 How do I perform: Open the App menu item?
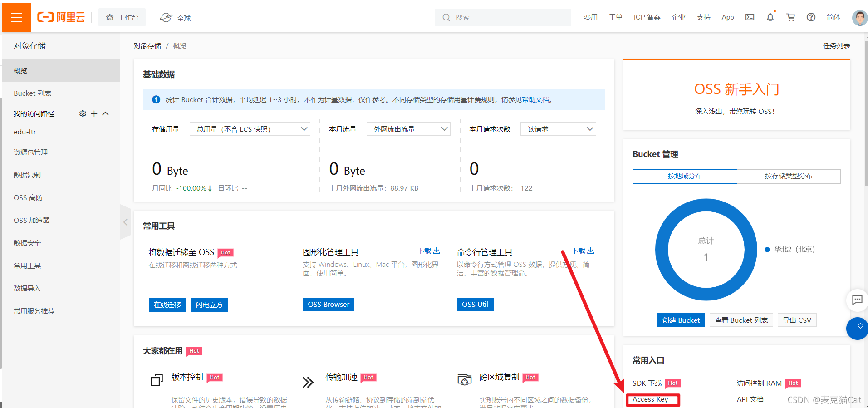[x=727, y=17]
